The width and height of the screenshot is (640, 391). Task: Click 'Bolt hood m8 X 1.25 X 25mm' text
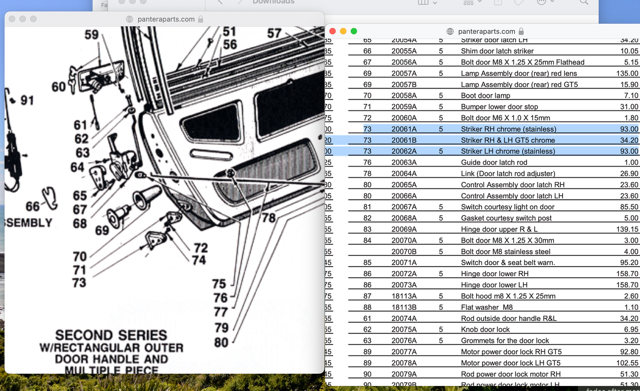[x=508, y=296]
